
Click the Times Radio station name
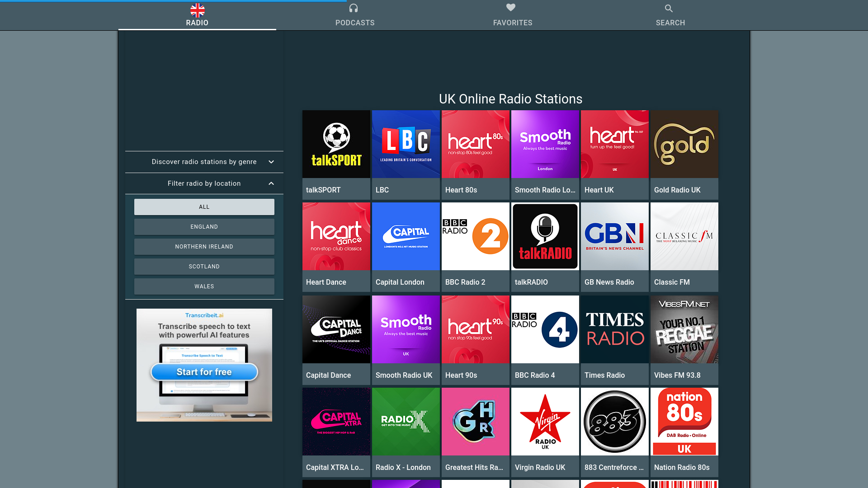pyautogui.click(x=604, y=375)
